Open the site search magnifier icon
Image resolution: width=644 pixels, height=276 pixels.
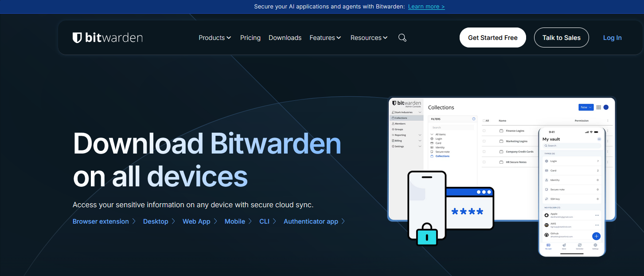[402, 38]
